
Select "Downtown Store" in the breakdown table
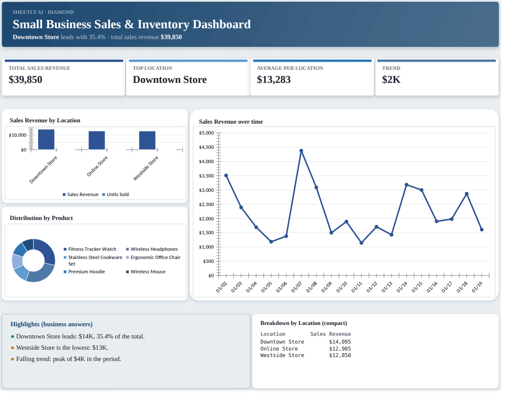[282, 342]
